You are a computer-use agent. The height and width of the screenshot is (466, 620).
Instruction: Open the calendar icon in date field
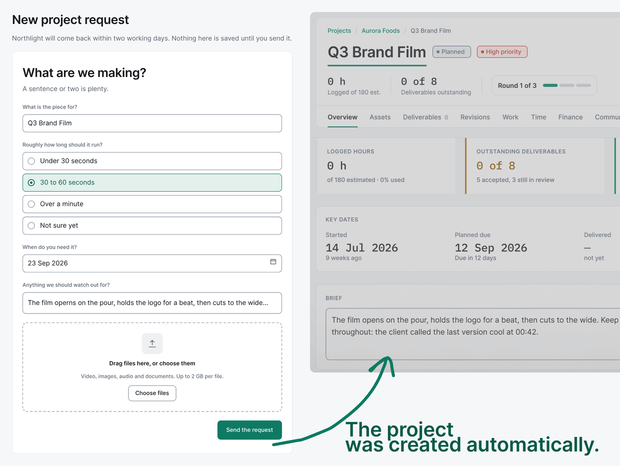coord(273,262)
